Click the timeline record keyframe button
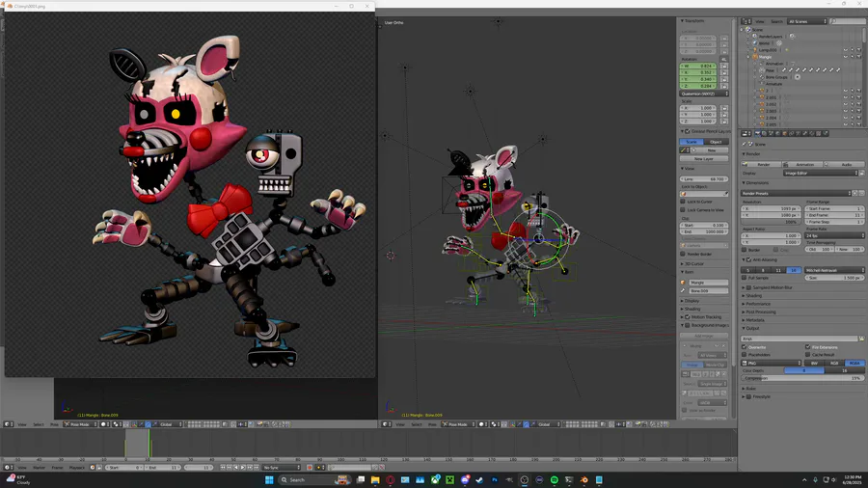868x488 pixels. pos(310,468)
